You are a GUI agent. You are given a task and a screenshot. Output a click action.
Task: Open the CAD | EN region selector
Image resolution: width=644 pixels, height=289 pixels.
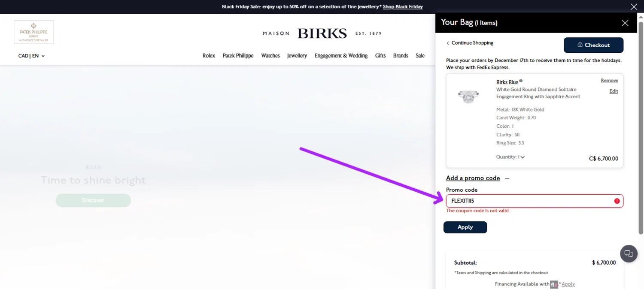tap(31, 56)
